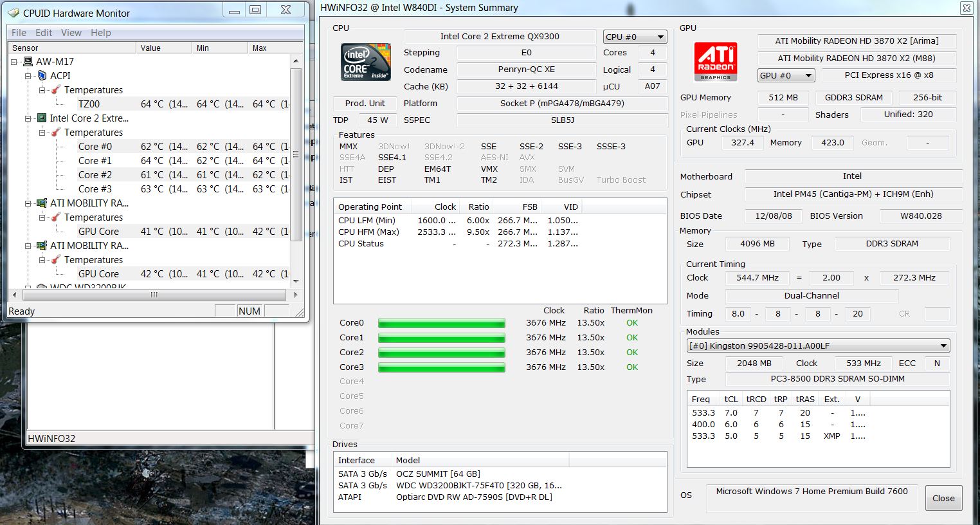Click the Codename field Penryn-QC XE
Screen dimensions: 980x525
[526, 69]
